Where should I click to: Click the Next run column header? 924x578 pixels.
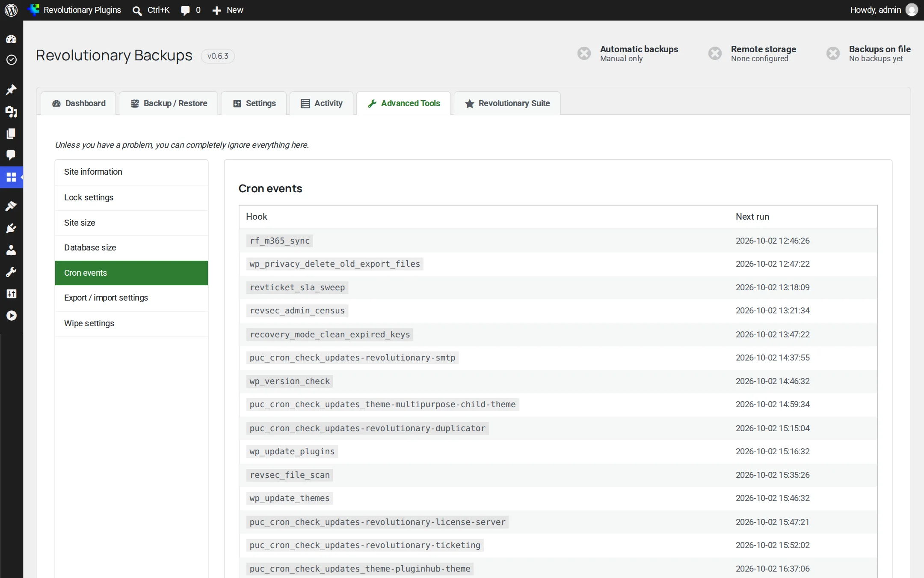pyautogui.click(x=752, y=217)
